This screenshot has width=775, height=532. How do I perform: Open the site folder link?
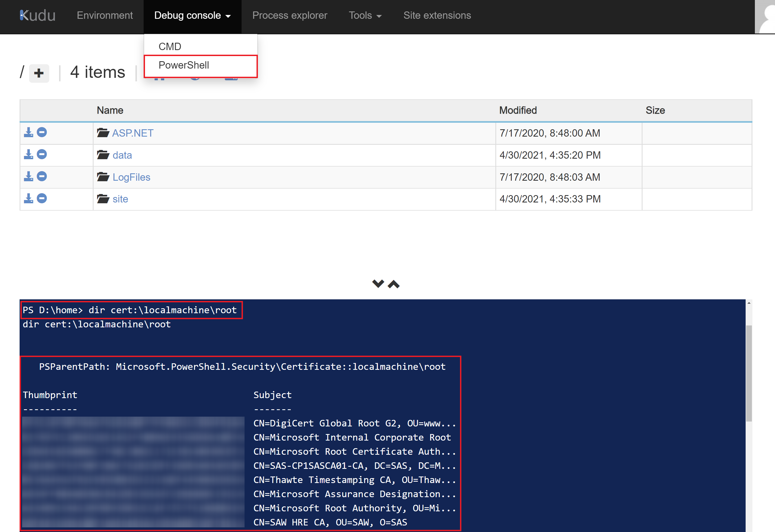click(x=120, y=198)
